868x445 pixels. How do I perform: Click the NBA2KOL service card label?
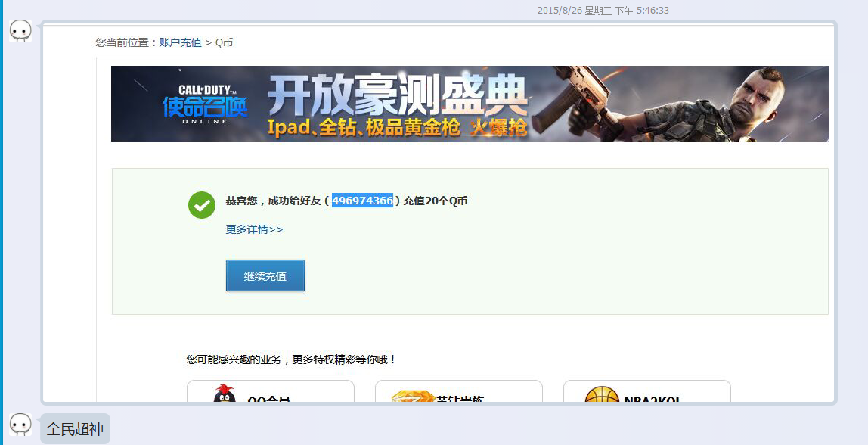point(651,399)
